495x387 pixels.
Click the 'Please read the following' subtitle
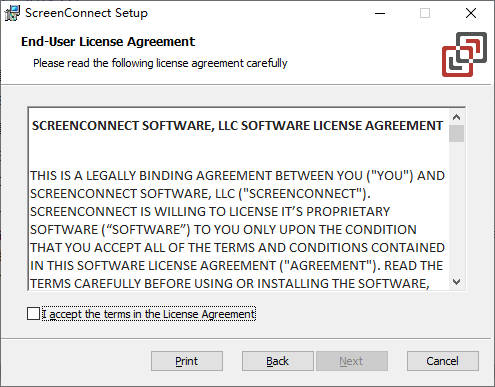160,63
